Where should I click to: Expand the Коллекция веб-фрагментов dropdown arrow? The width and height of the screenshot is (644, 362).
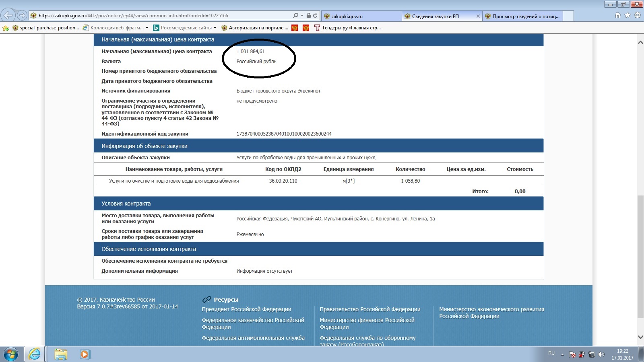click(147, 28)
